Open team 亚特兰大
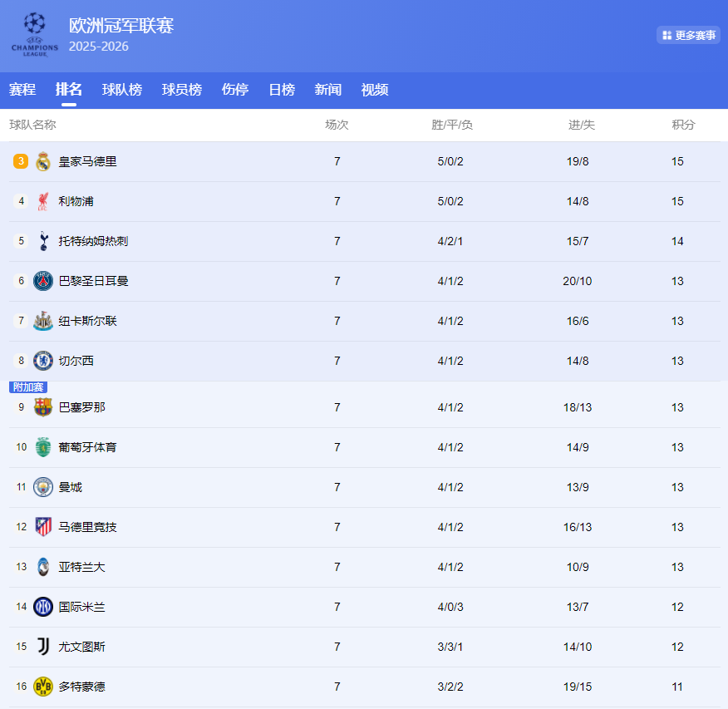 tap(81, 567)
